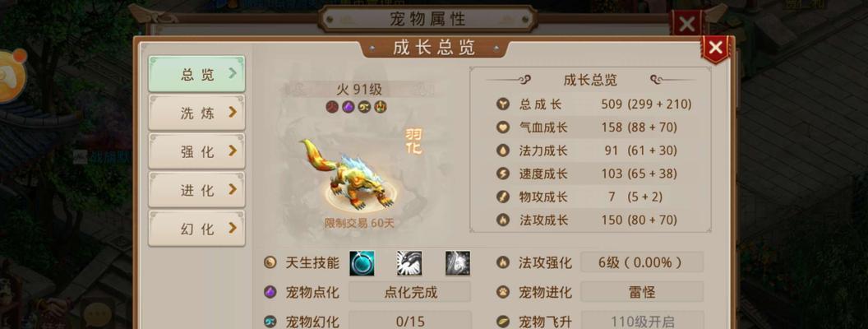
Task: Select the 总览 overview tab
Action: [x=196, y=74]
